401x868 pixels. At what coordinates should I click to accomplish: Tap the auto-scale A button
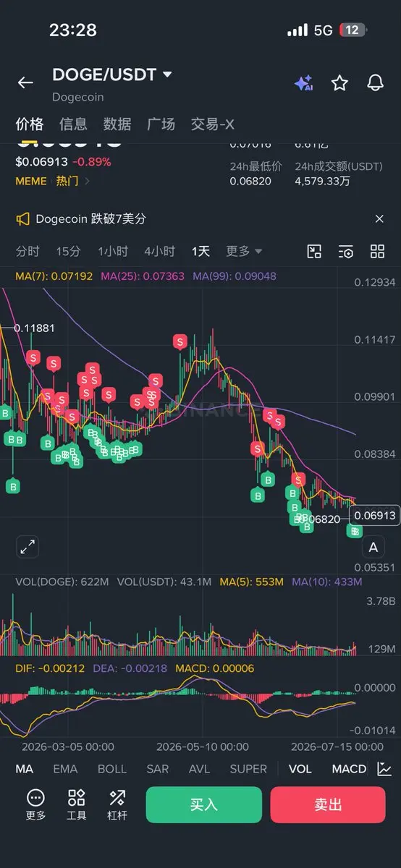[x=373, y=547]
